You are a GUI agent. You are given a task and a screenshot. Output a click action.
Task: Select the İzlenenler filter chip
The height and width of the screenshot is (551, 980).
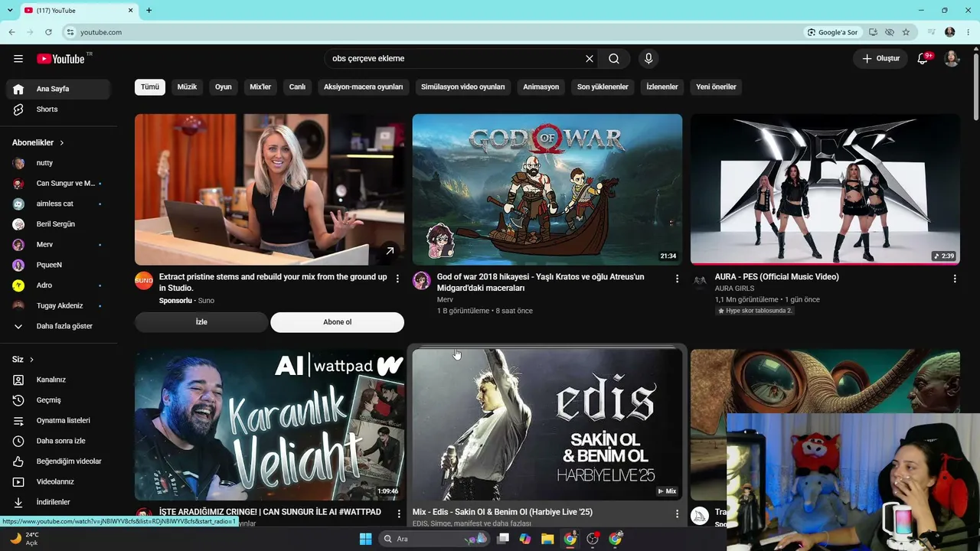click(662, 87)
